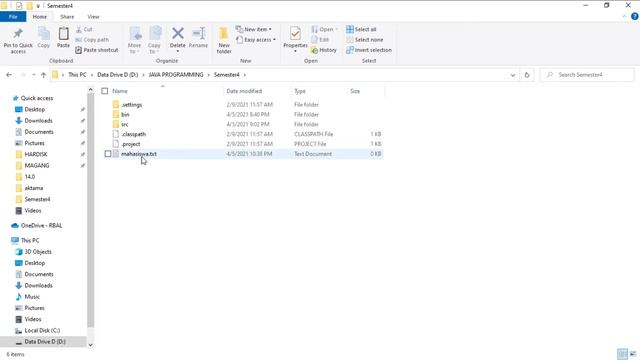Viewport: 640px width, 360px height.
Task: Switch to the Share tab
Action: [x=67, y=17]
